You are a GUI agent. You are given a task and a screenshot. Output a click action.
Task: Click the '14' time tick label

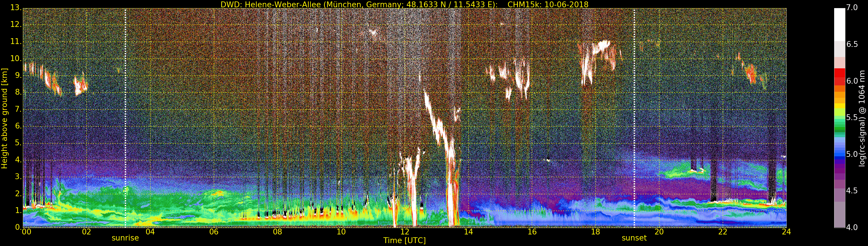tap(468, 232)
